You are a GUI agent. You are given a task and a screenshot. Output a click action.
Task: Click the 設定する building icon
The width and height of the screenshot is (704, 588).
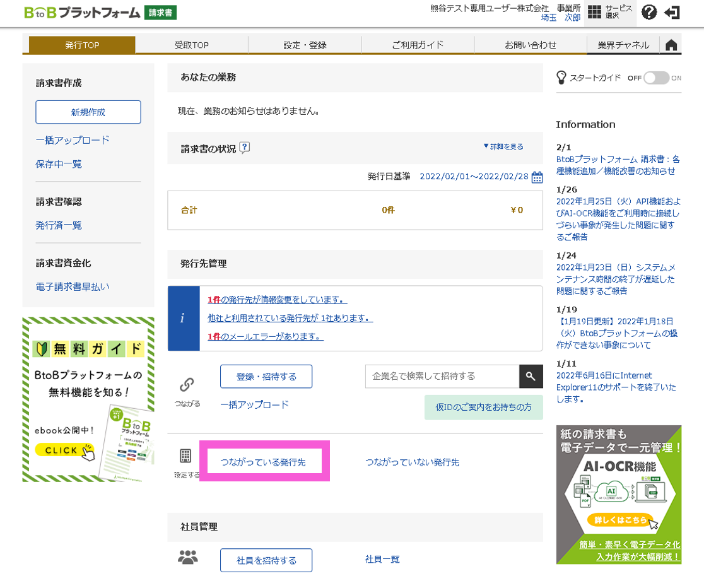tap(185, 456)
